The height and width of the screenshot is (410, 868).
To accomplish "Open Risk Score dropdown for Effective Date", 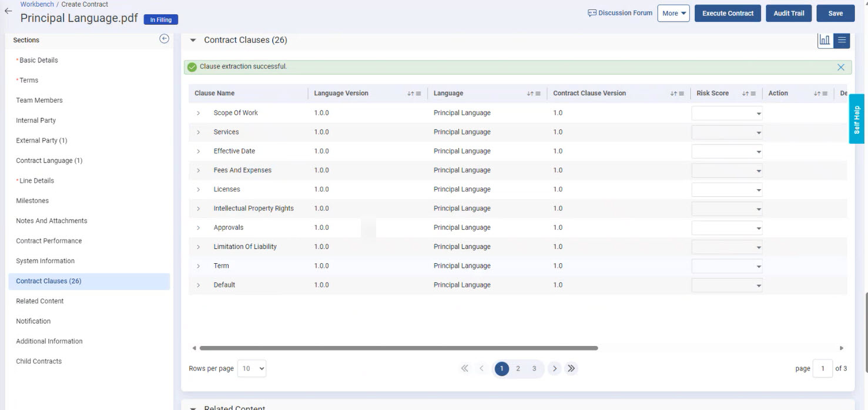I will [727, 152].
